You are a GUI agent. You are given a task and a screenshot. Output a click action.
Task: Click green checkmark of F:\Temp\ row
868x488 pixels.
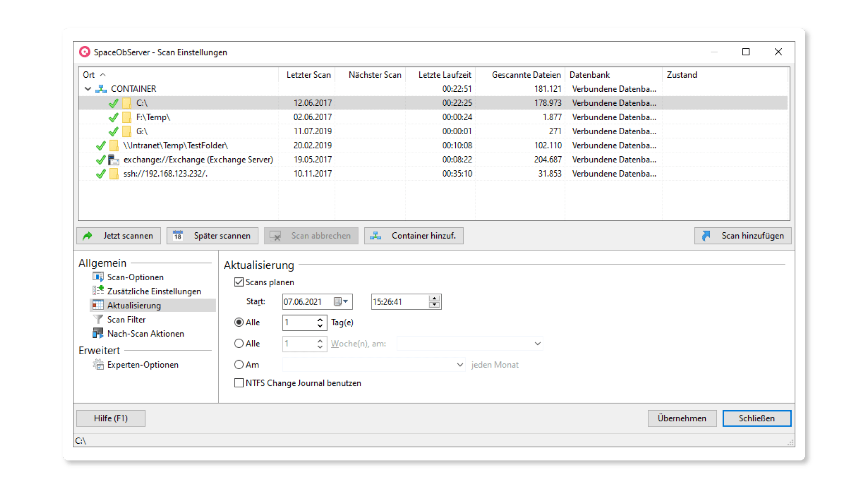113,117
